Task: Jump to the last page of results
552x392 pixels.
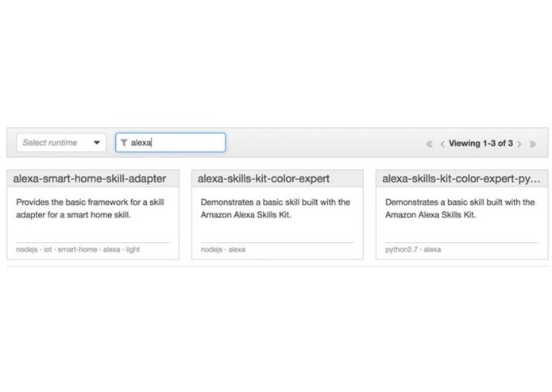Action: [532, 144]
